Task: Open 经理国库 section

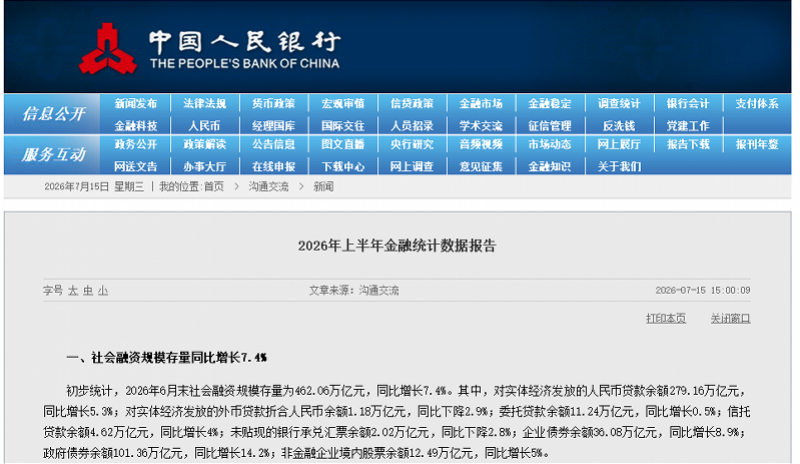Action: (273, 126)
